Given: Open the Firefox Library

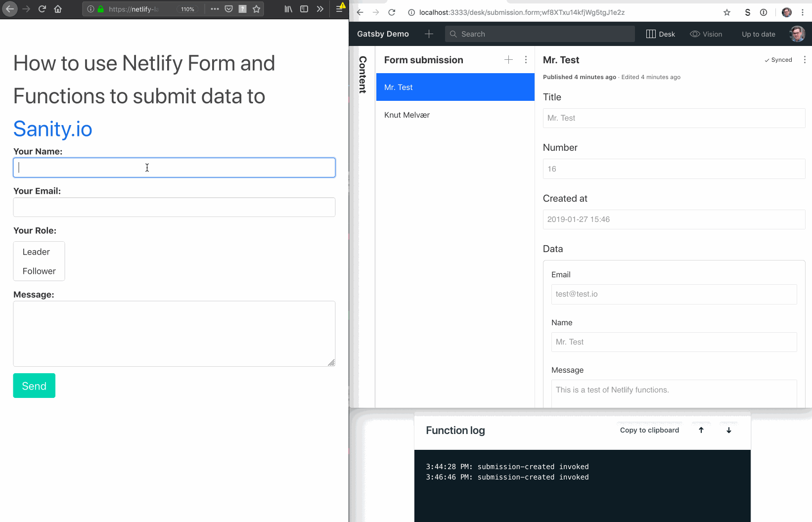Looking at the screenshot, I should [x=288, y=9].
